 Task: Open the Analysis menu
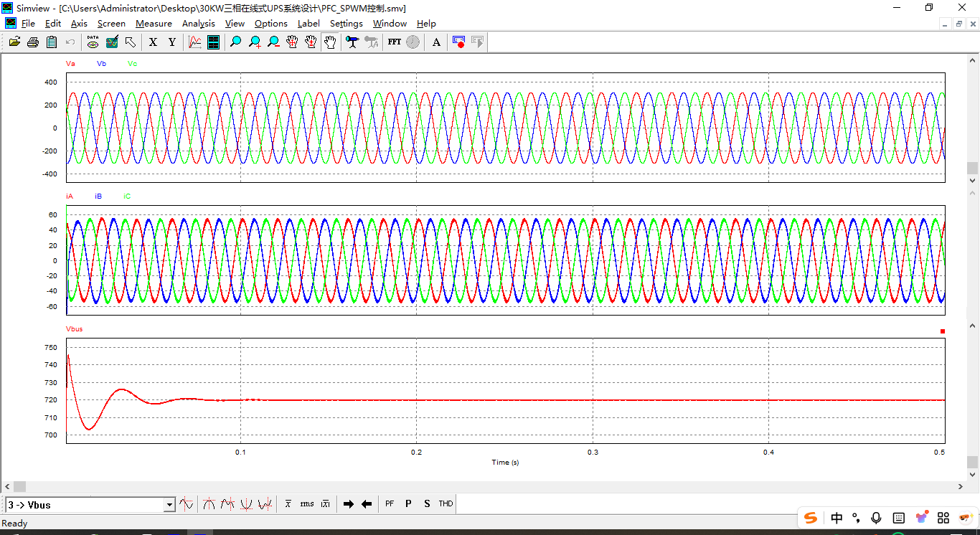pos(198,24)
